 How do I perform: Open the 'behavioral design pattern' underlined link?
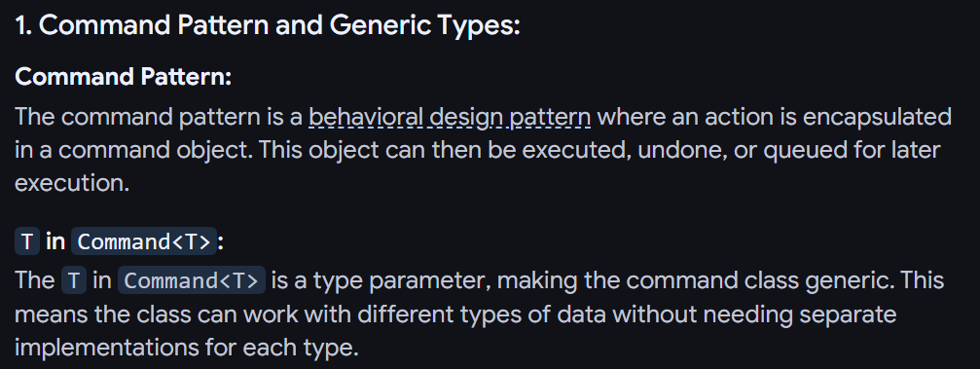coord(450,116)
